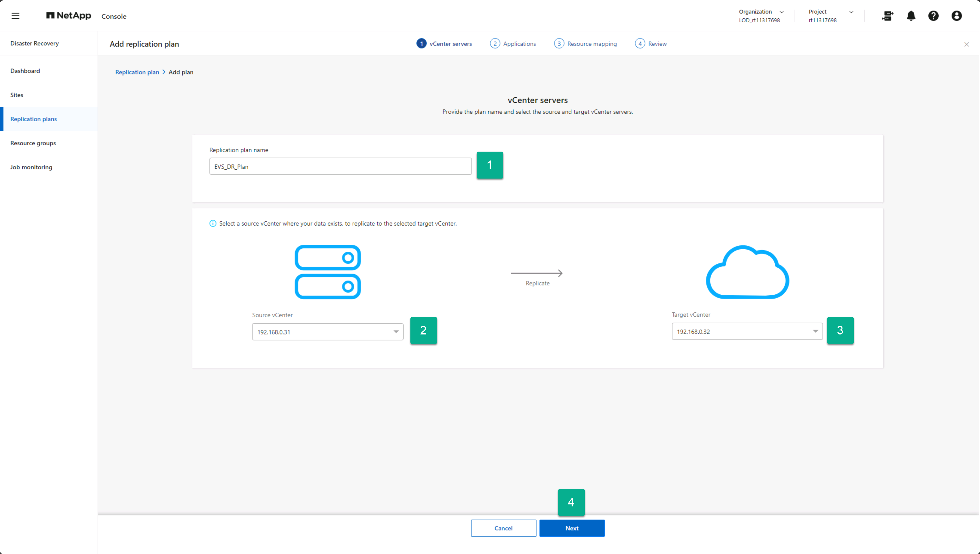Image resolution: width=980 pixels, height=554 pixels.
Task: Open the user account profile icon
Action: point(956,15)
